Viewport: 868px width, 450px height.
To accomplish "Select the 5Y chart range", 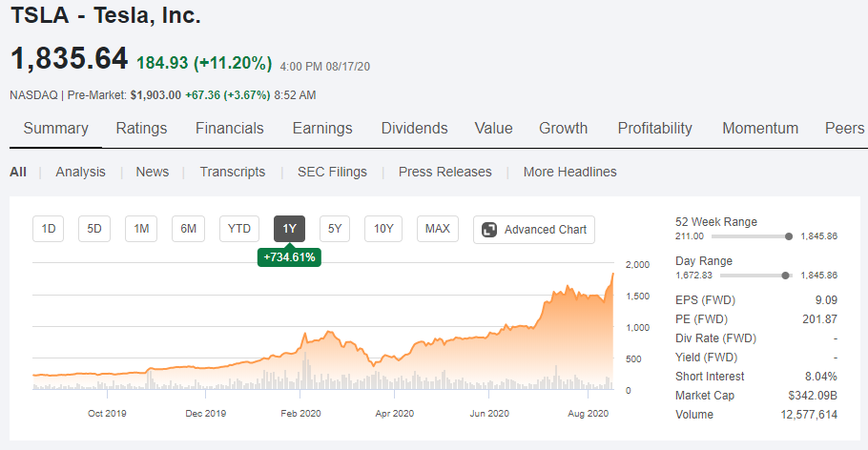I will pyautogui.click(x=335, y=229).
